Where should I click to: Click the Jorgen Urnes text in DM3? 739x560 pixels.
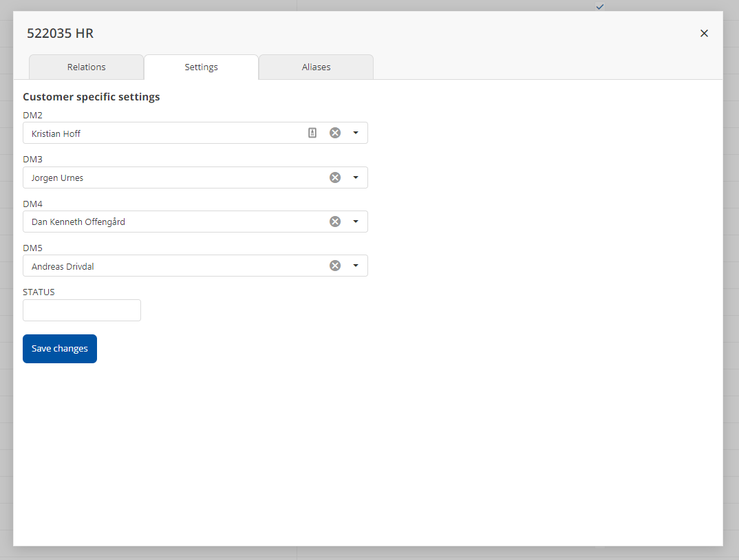pyautogui.click(x=58, y=178)
